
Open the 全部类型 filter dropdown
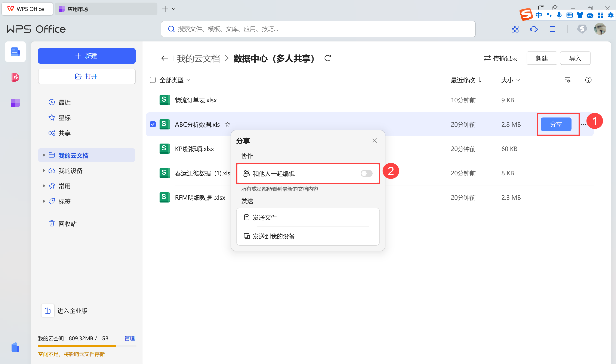tap(175, 80)
